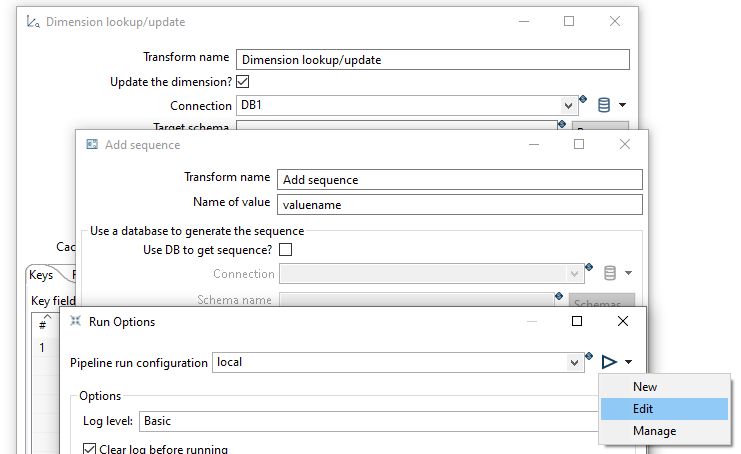Expand the Pipeline run configuration dropdown
This screenshot has width=741, height=454.
pos(574,363)
